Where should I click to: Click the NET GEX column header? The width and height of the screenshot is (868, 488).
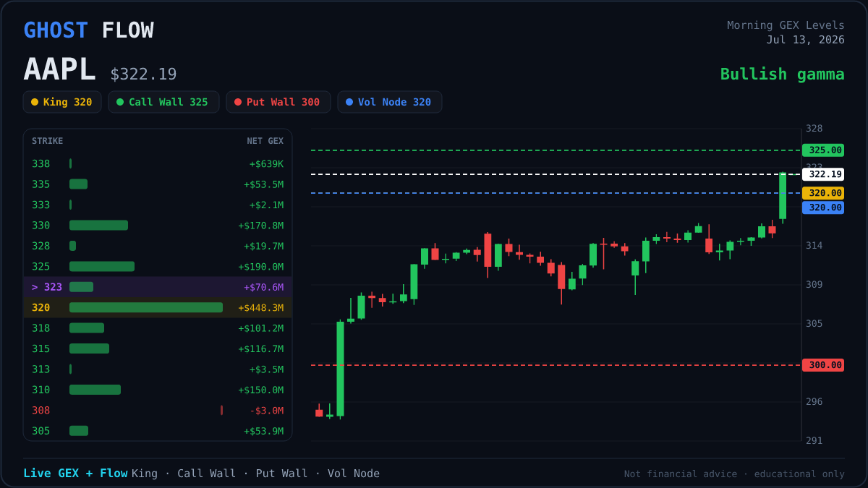click(x=265, y=141)
